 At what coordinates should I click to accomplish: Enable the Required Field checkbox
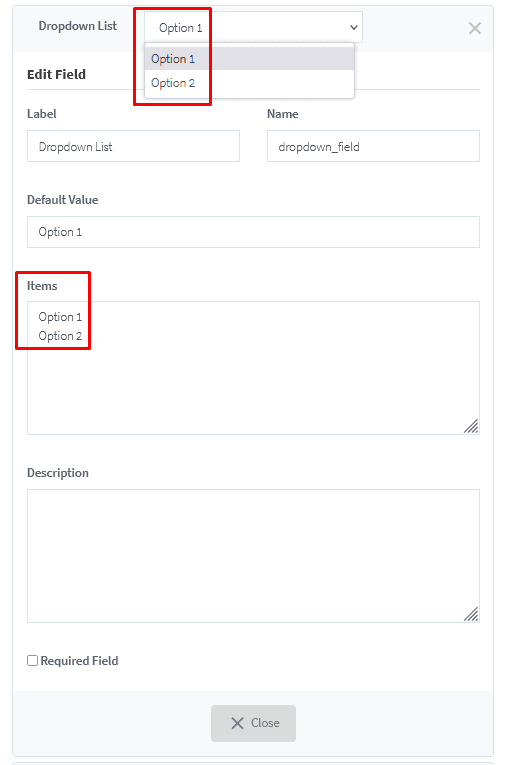(32, 661)
